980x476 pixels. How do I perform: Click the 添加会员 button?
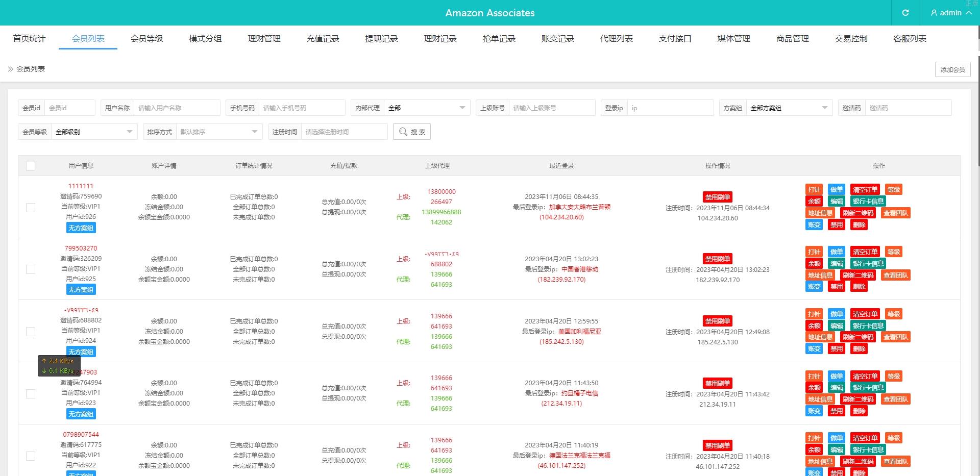pos(952,69)
